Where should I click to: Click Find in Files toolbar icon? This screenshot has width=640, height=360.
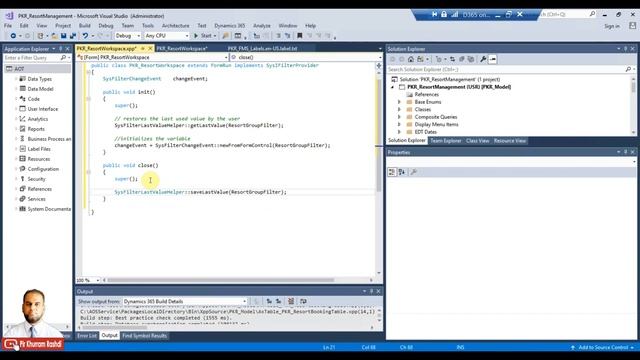pos(225,36)
